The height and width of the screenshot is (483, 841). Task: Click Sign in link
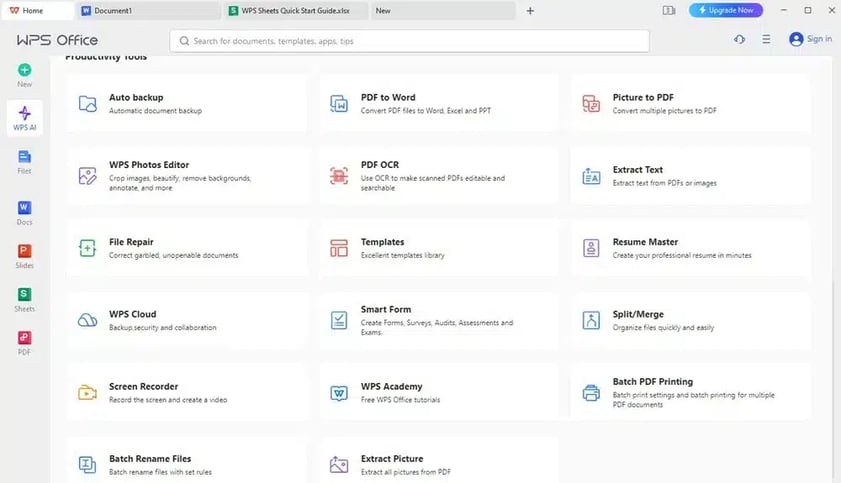pyautogui.click(x=810, y=39)
